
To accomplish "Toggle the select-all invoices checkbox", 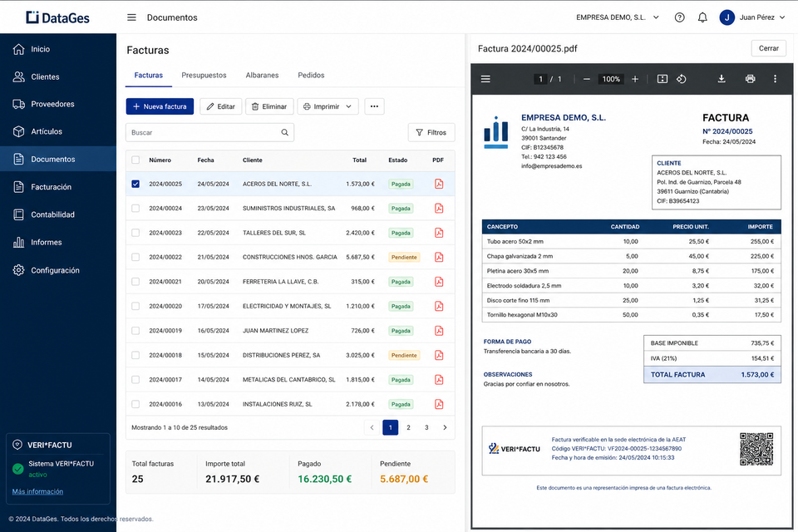I will click(x=135, y=160).
